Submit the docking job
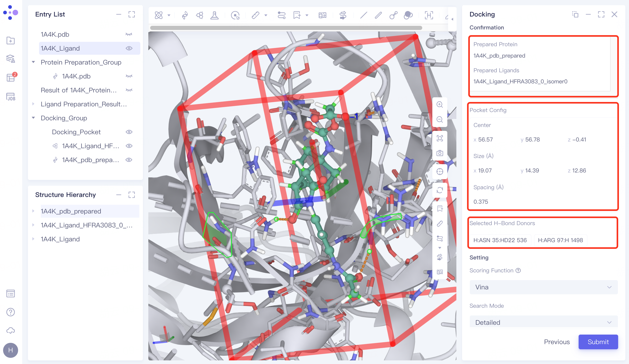The width and height of the screenshot is (629, 364). [598, 342]
